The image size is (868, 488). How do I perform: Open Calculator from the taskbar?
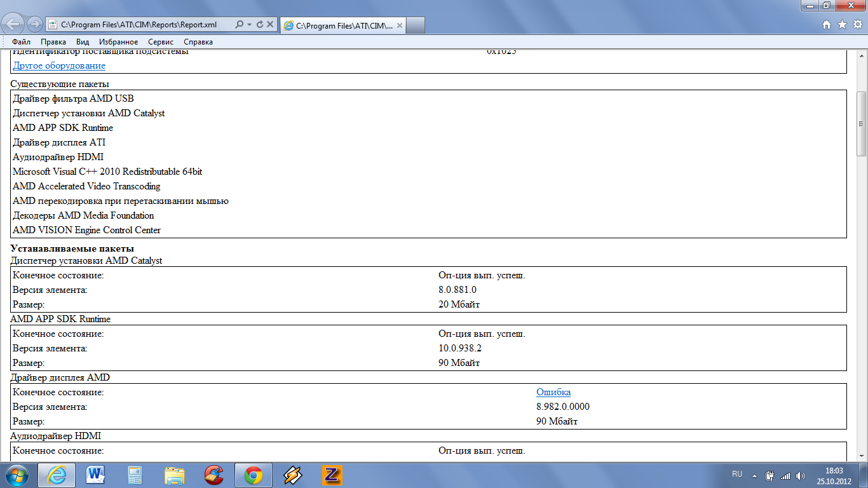[x=135, y=475]
